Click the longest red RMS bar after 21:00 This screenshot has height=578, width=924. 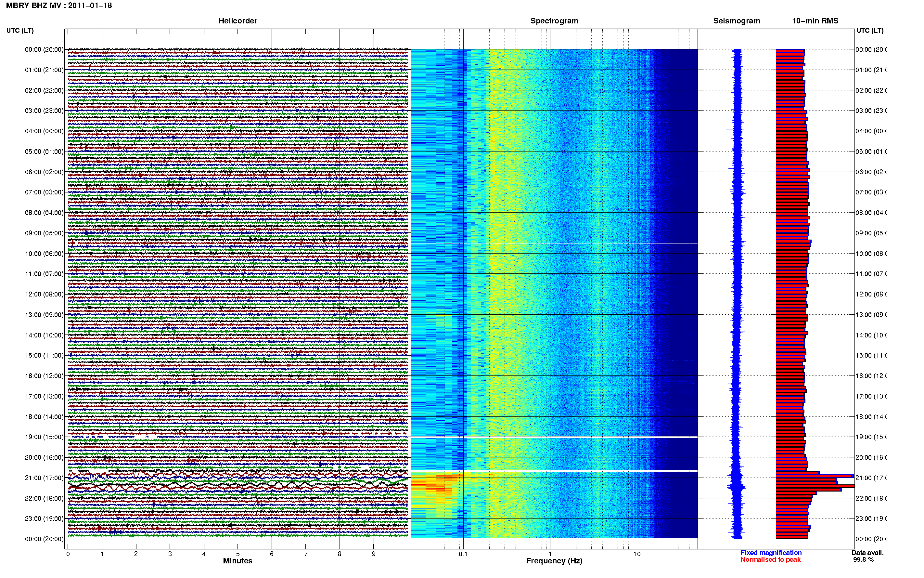[x=815, y=486]
